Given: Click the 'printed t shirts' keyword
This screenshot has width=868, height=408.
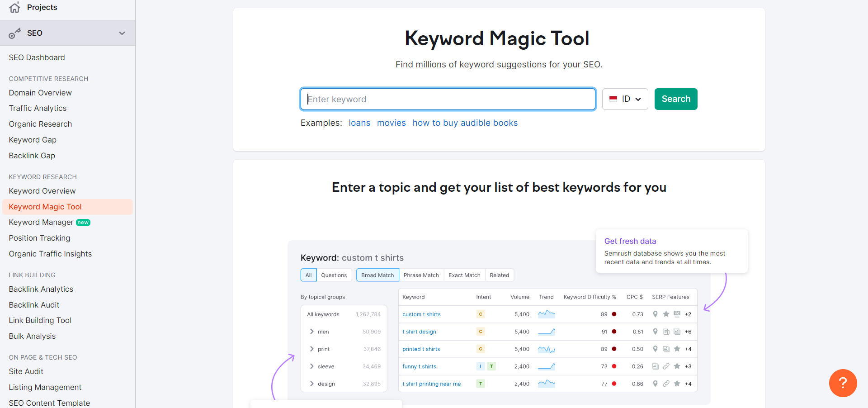Looking at the screenshot, I should [x=421, y=349].
